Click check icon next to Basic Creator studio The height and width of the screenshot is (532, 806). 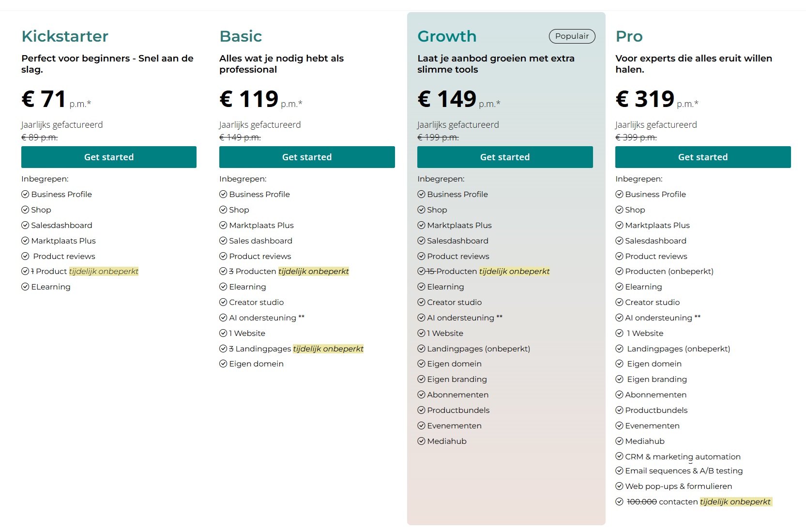[x=223, y=302]
